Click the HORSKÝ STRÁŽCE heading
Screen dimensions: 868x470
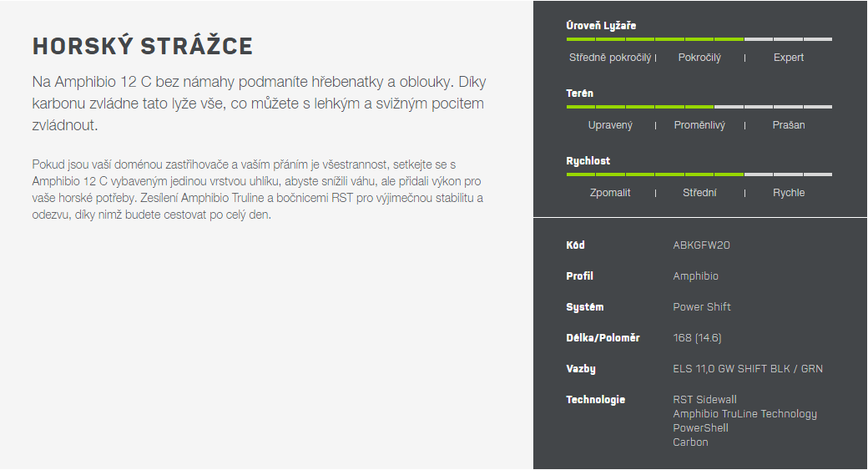[x=142, y=46]
